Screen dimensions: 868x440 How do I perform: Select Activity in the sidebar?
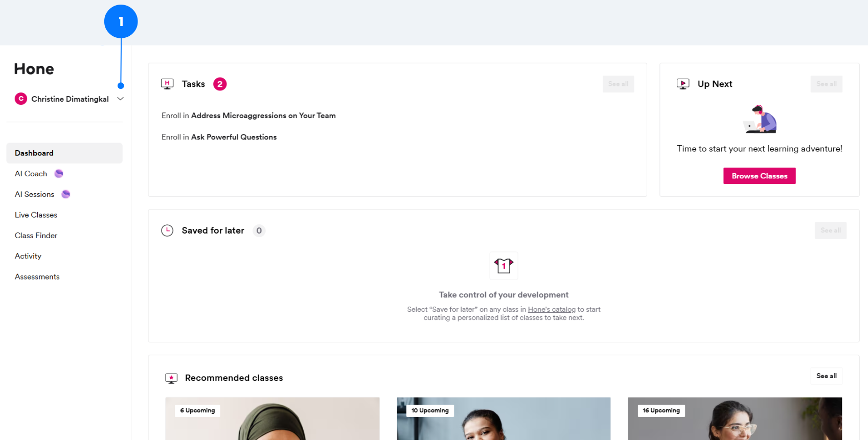pyautogui.click(x=28, y=256)
